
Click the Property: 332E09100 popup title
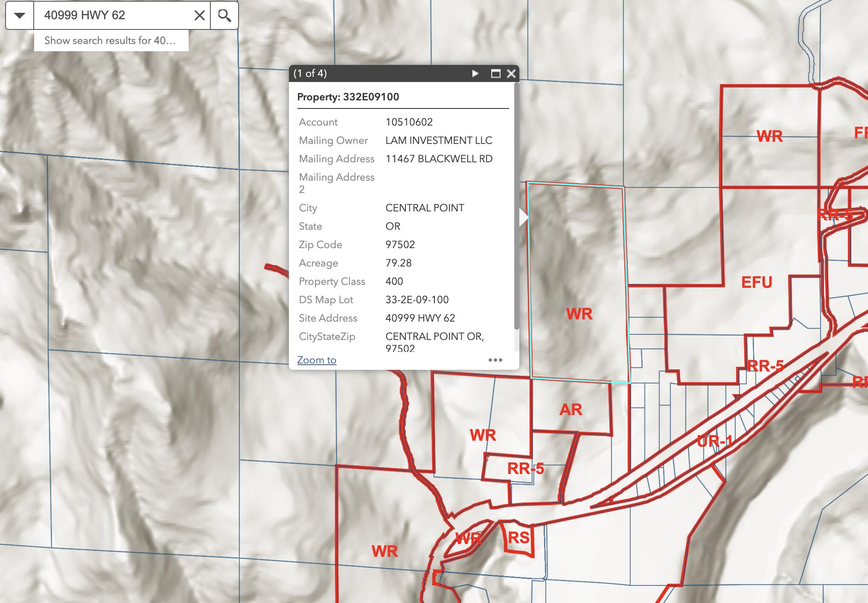(348, 97)
